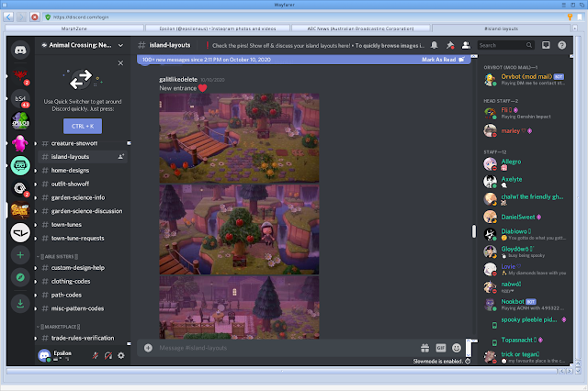The height and width of the screenshot is (391, 588).
Task: Open the green robot-face server icon
Action: pyautogui.click(x=20, y=166)
